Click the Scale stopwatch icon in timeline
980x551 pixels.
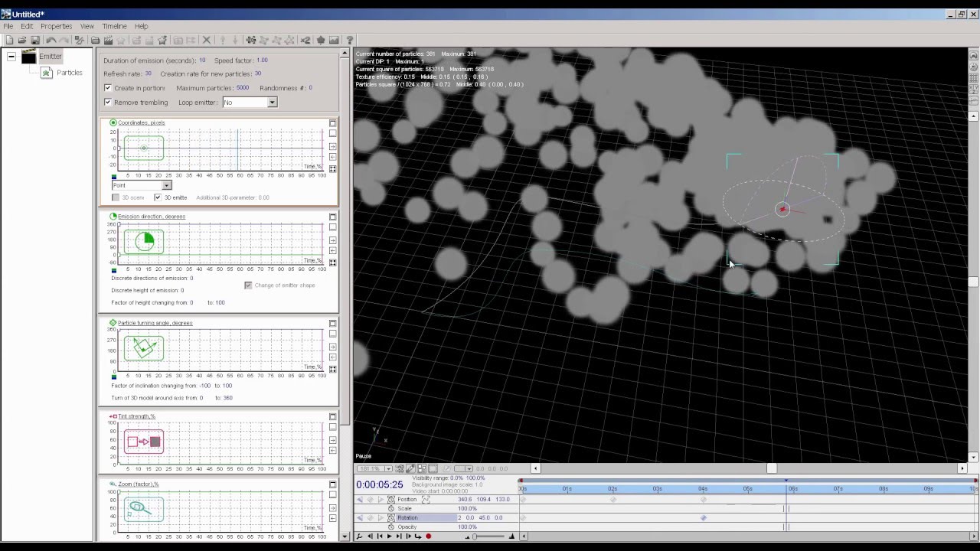tap(391, 509)
